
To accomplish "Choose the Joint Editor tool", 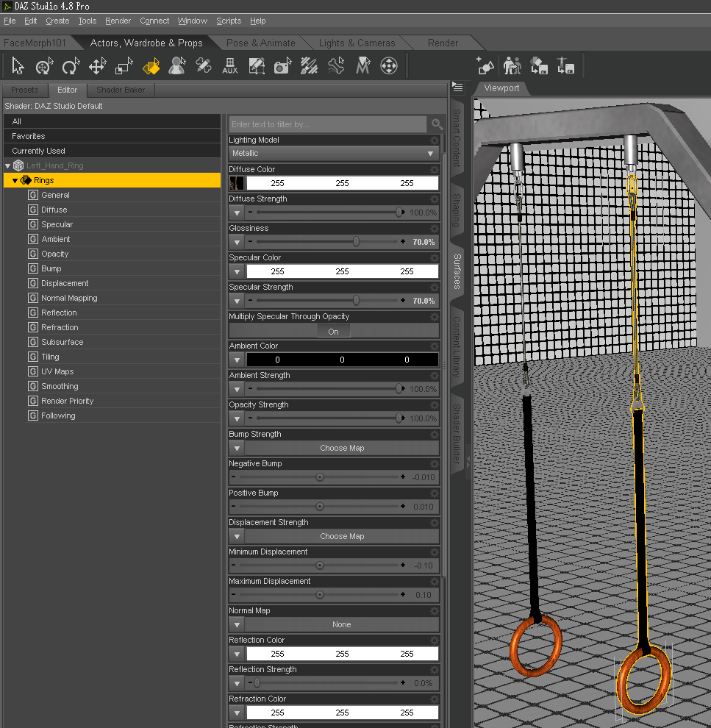I will (204, 66).
